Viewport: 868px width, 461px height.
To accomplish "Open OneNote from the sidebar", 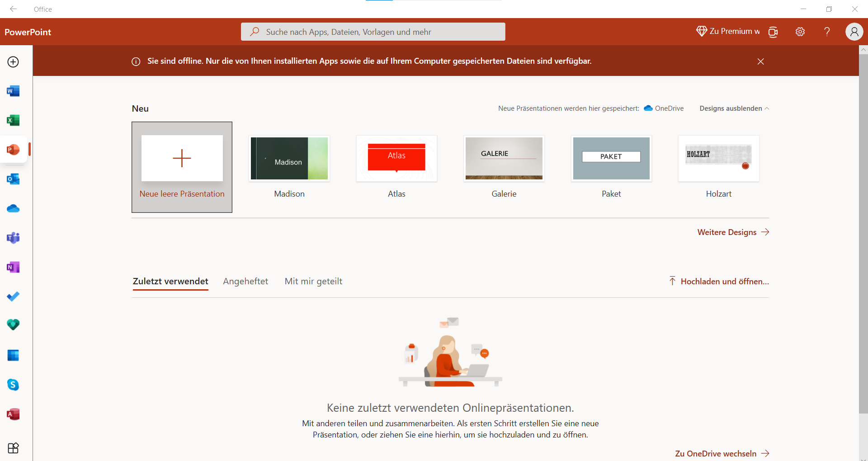I will 13,267.
